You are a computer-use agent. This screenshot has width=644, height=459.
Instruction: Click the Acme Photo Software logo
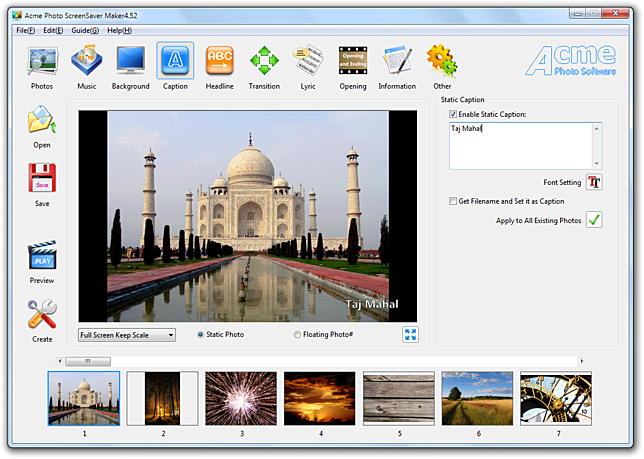(x=570, y=60)
